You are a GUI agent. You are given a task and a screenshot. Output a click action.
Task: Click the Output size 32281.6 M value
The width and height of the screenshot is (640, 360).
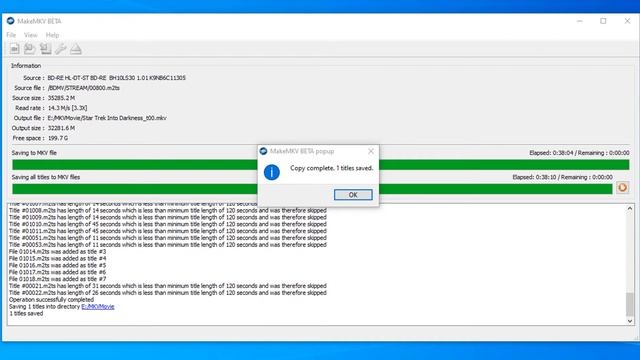point(61,128)
